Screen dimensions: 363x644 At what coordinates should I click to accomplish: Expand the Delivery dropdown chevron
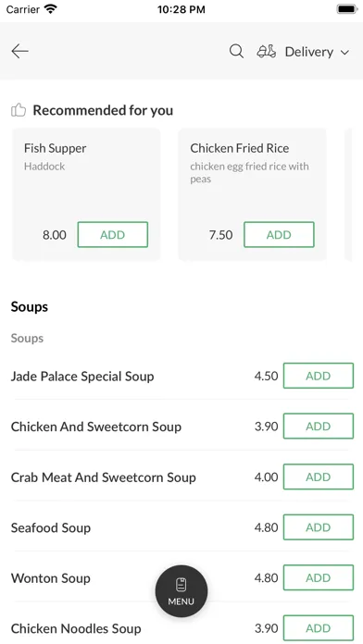(x=344, y=52)
